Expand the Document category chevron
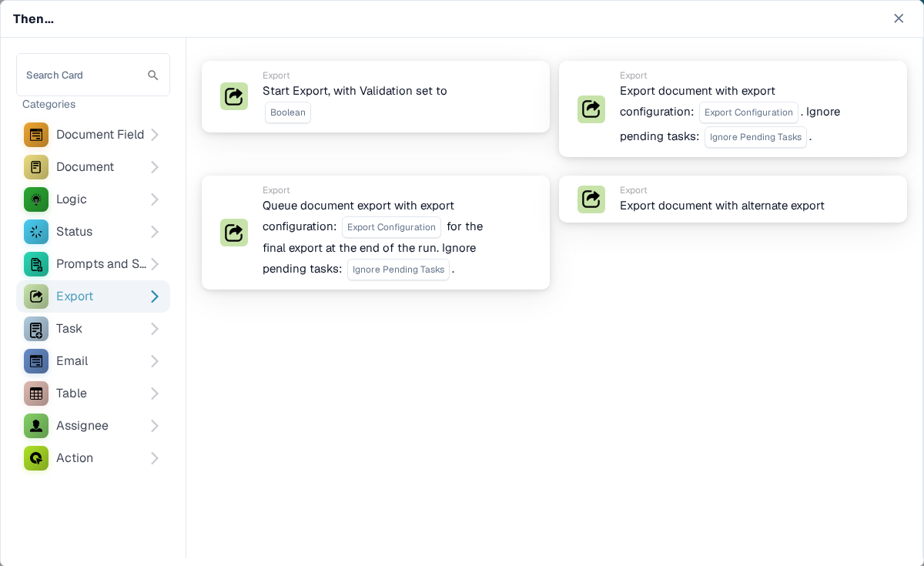Image resolution: width=924 pixels, height=566 pixels. coord(155,167)
